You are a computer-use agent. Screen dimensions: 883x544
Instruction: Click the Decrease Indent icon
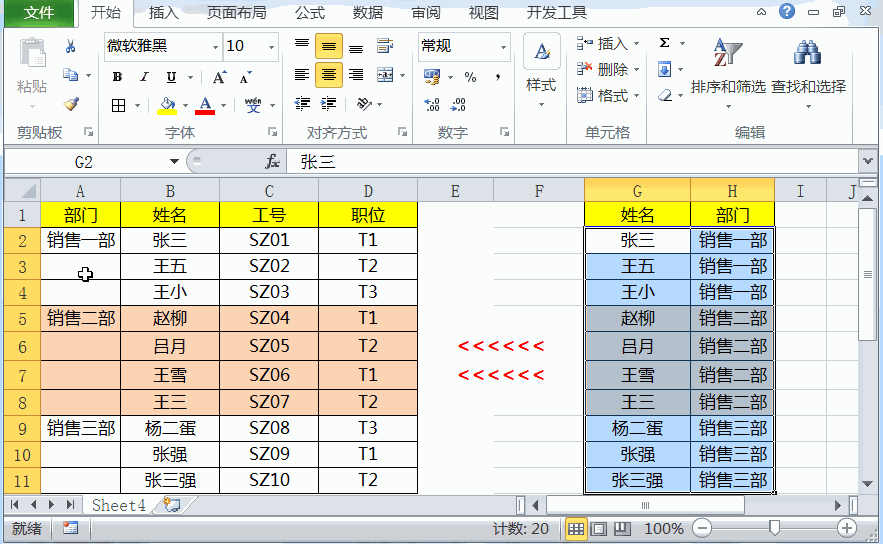tap(302, 104)
